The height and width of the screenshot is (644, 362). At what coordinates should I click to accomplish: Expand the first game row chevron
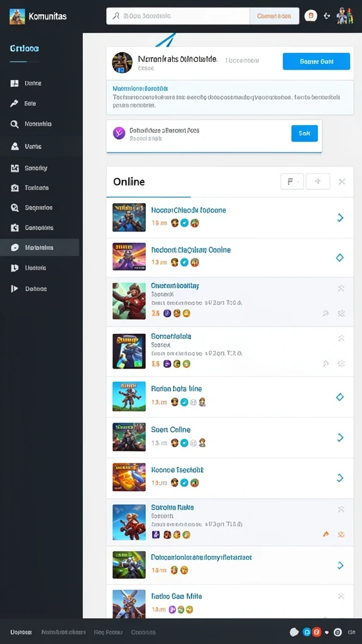(x=340, y=218)
